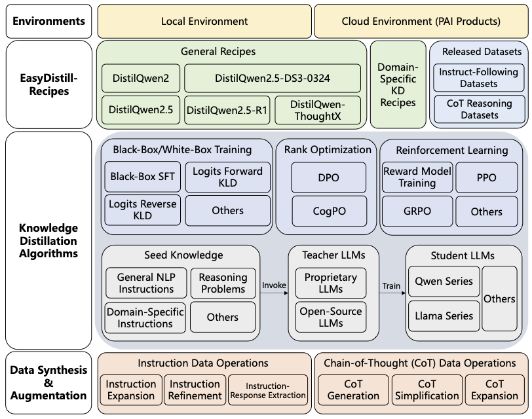Choose the DistilQwen2.5-R1 box
The width and height of the screenshot is (532, 419).
point(227,110)
